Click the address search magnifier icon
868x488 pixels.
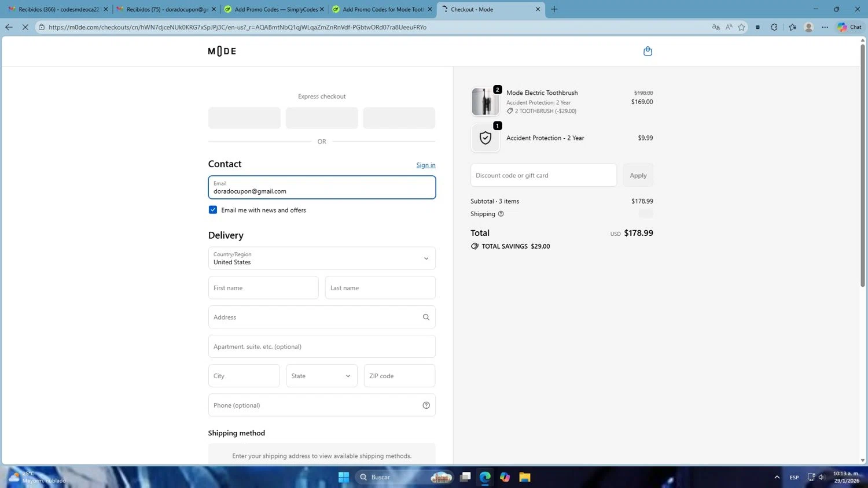pyautogui.click(x=426, y=317)
